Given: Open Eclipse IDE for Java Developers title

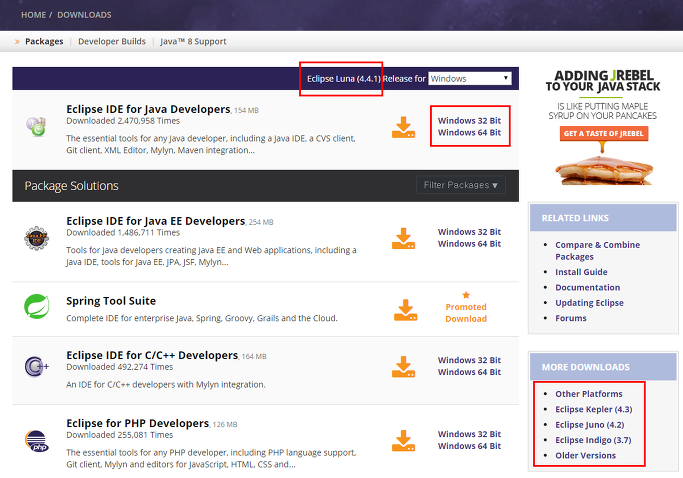Looking at the screenshot, I should (x=148, y=109).
